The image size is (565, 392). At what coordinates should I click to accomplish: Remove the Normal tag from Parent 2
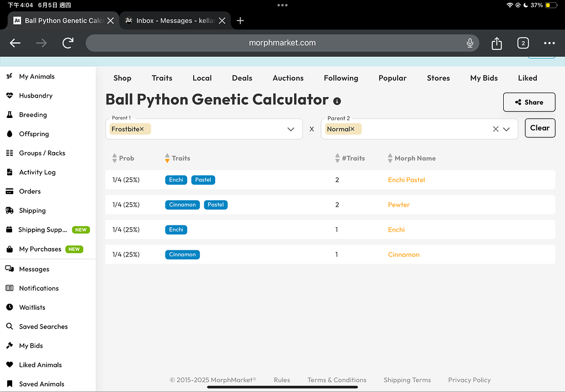[x=353, y=129]
